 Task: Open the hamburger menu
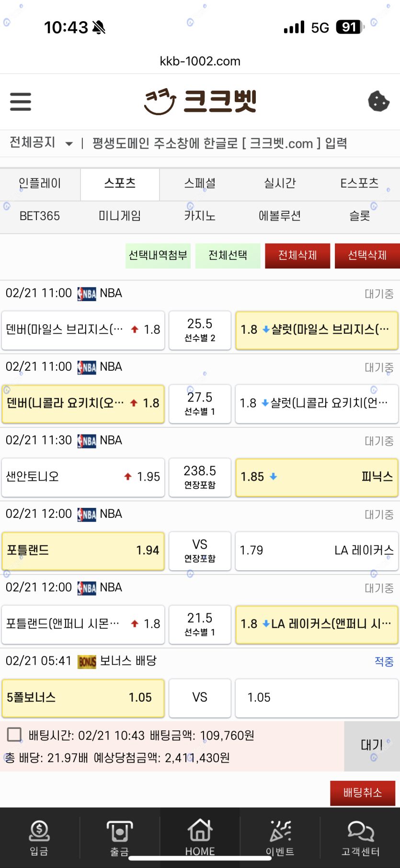coord(21,102)
